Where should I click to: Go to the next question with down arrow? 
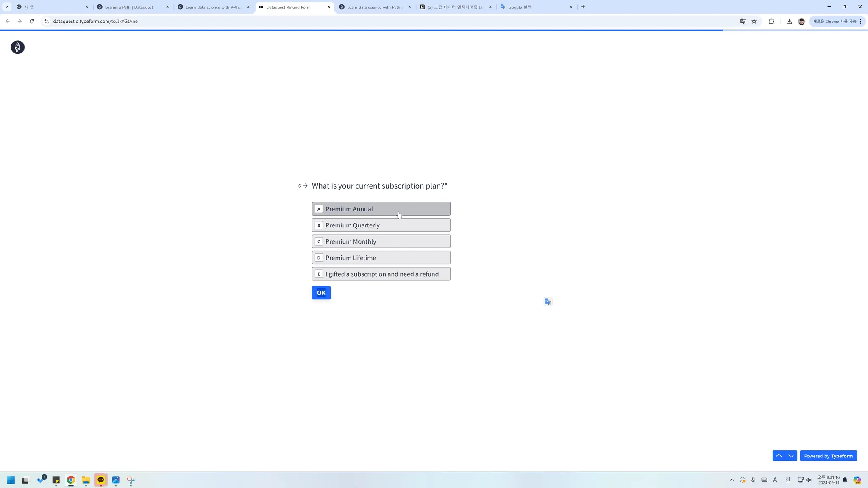click(791, 456)
